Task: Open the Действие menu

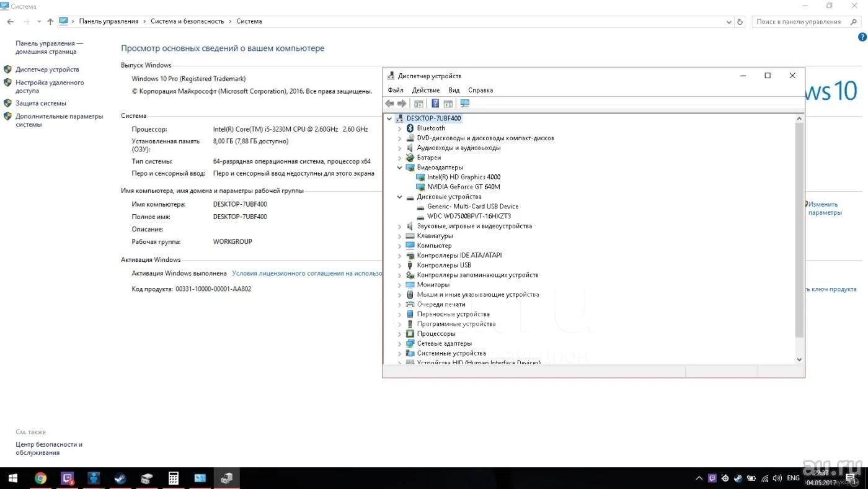Action: pos(426,90)
